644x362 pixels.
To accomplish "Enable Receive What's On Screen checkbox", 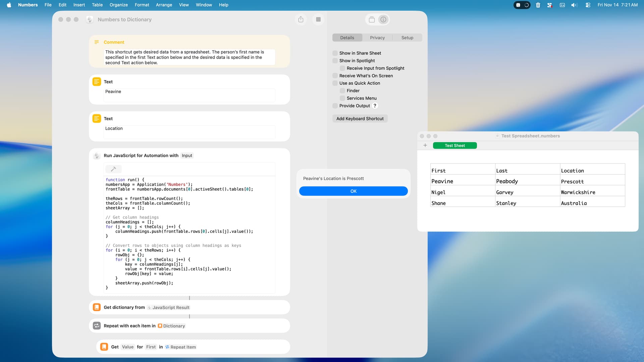I will coord(335,76).
